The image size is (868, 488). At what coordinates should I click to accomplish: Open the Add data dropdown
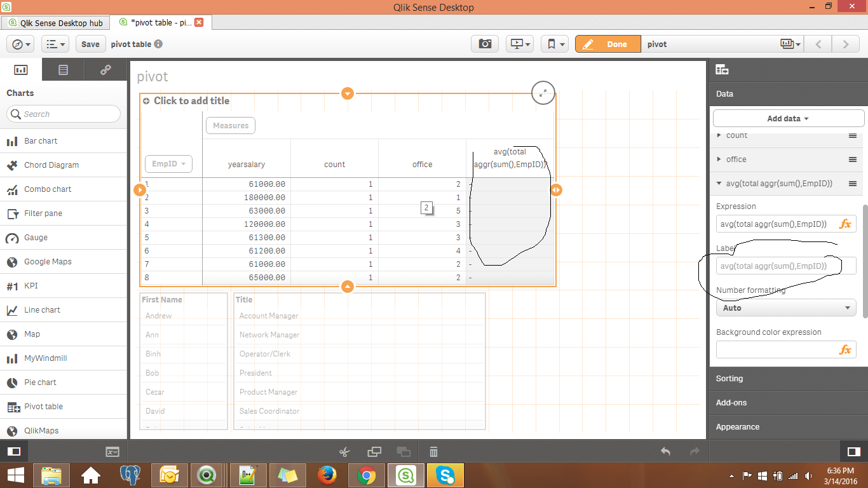789,118
